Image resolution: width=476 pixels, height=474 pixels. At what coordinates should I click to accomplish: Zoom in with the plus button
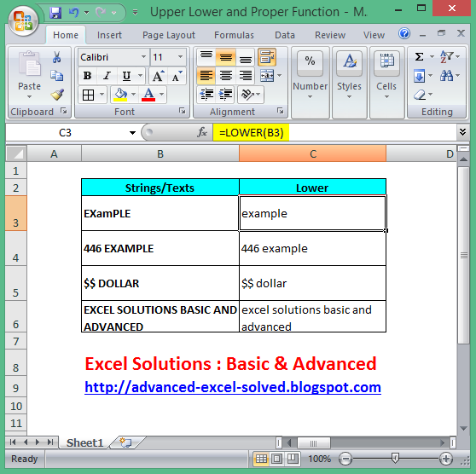(446, 459)
